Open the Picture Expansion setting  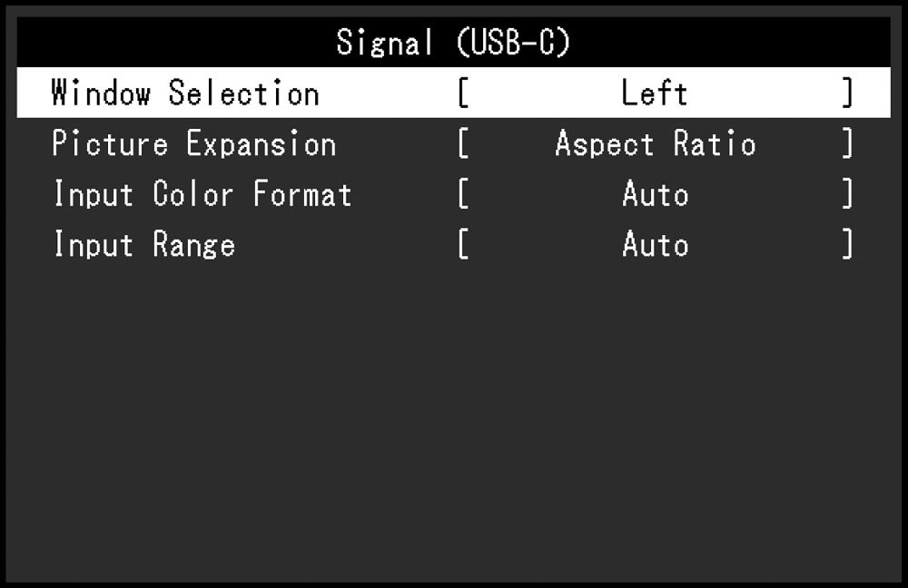[453, 143]
